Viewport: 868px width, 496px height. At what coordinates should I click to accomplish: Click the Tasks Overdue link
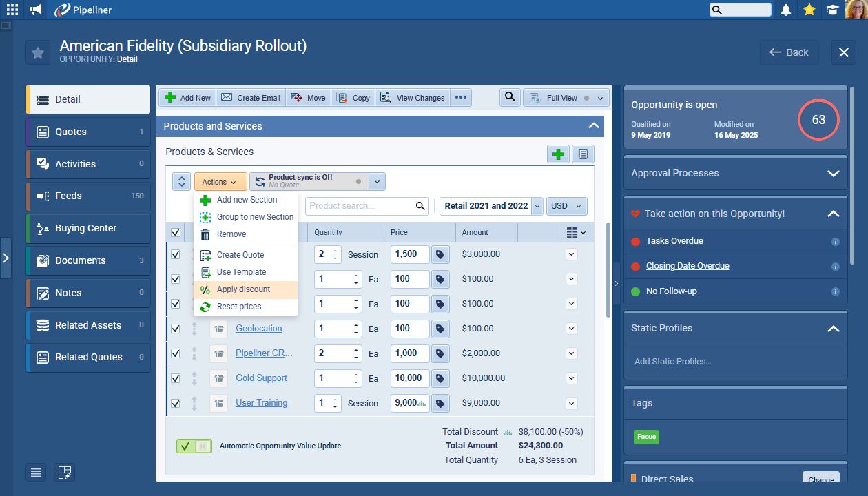pyautogui.click(x=674, y=241)
